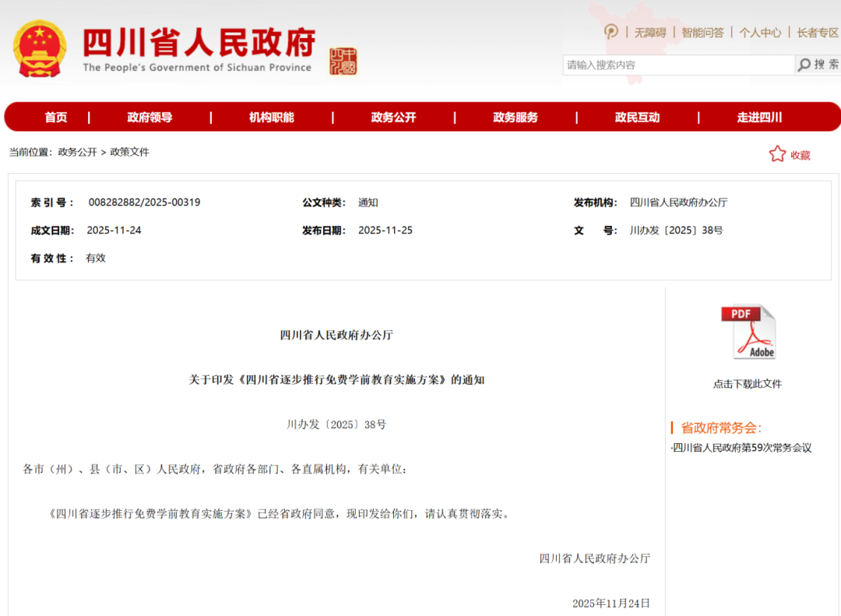The height and width of the screenshot is (616, 841).
Task: Open 智能问答 smart Q&A
Action: coord(702,33)
